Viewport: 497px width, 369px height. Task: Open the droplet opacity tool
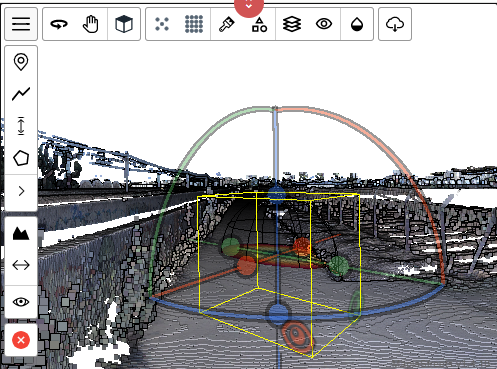357,24
